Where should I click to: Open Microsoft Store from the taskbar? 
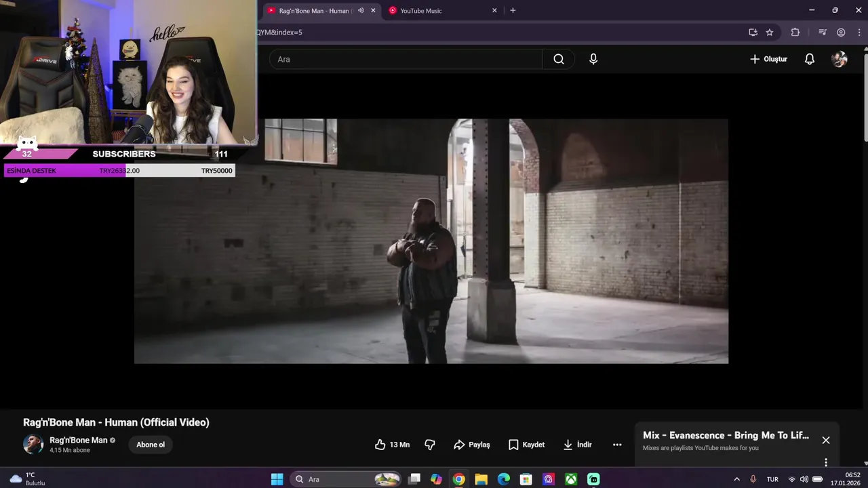click(x=526, y=479)
